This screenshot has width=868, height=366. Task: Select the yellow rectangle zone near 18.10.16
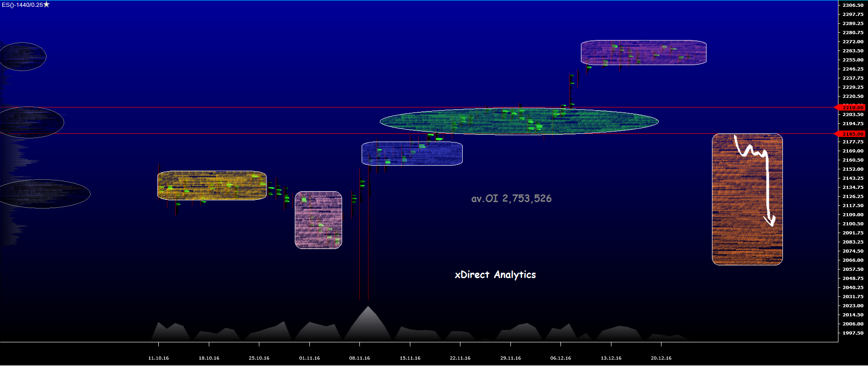pos(212,185)
